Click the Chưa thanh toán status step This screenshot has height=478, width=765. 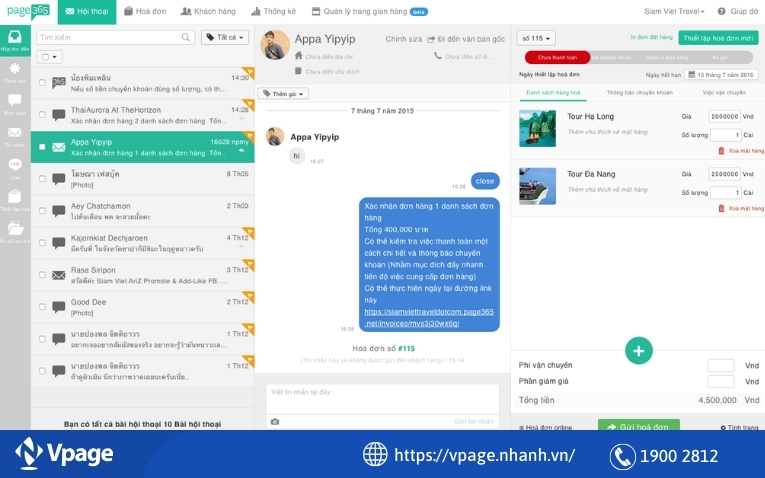coord(557,58)
